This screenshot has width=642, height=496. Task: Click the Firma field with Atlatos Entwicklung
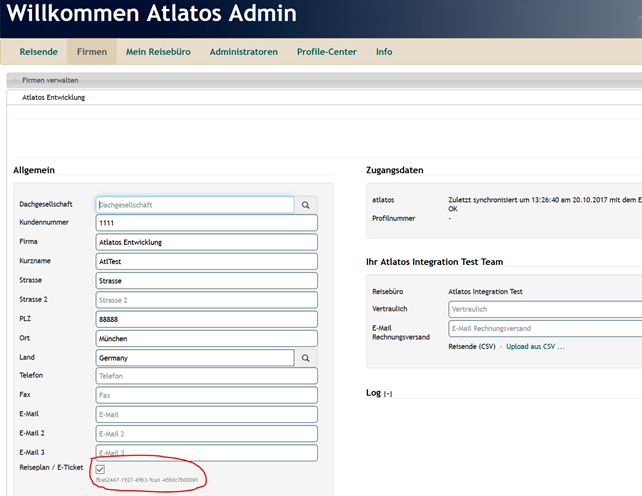click(x=206, y=242)
